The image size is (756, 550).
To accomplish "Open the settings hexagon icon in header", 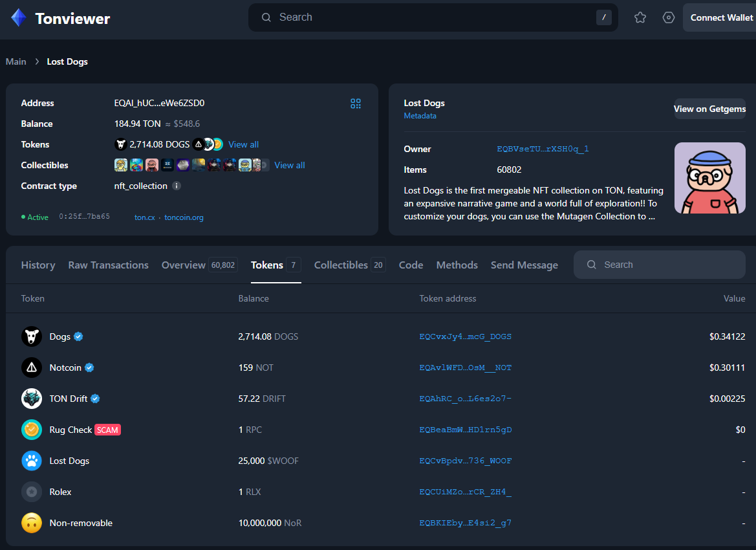I will 669,18.
